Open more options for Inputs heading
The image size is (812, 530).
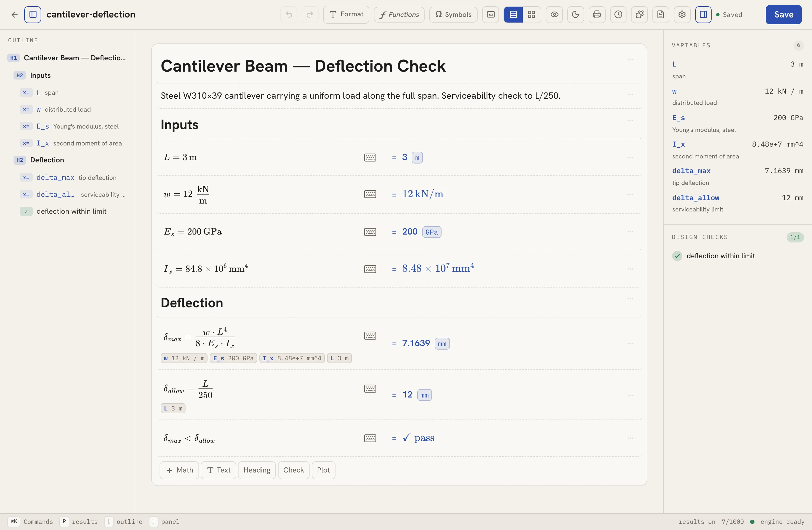click(630, 121)
